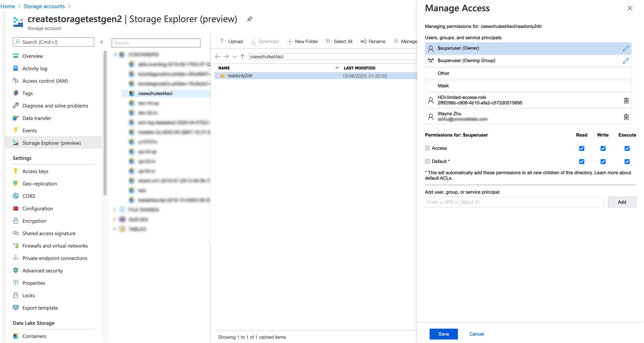Edit $superuser (Owner) with pencil icon
Screen dimensions: 644x343
coord(626,48)
